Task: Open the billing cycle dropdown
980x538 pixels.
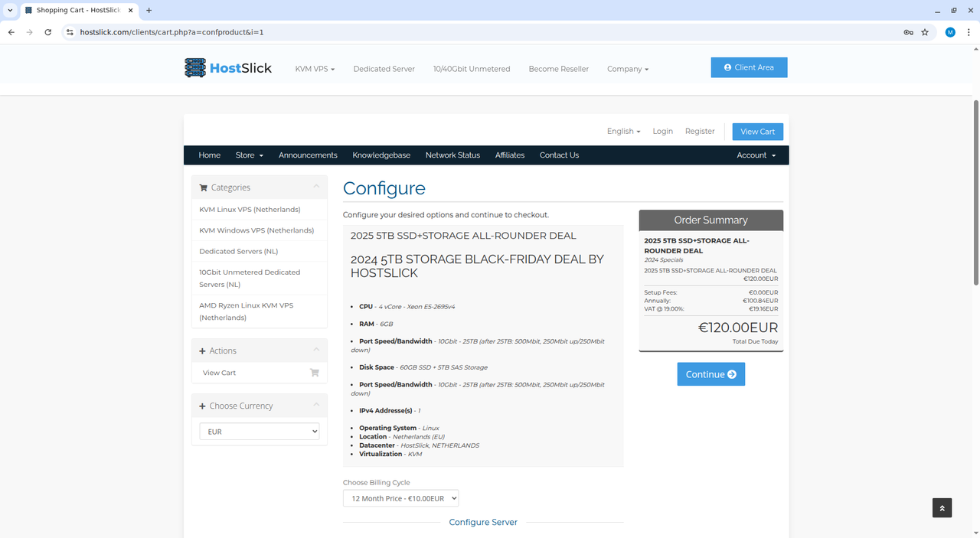Action: tap(400, 498)
